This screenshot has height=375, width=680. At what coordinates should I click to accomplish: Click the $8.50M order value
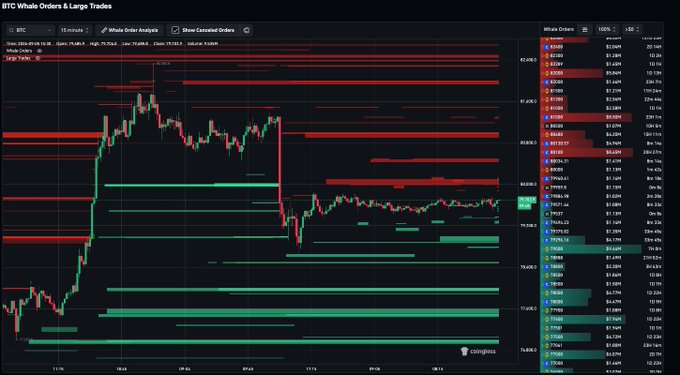[614, 117]
